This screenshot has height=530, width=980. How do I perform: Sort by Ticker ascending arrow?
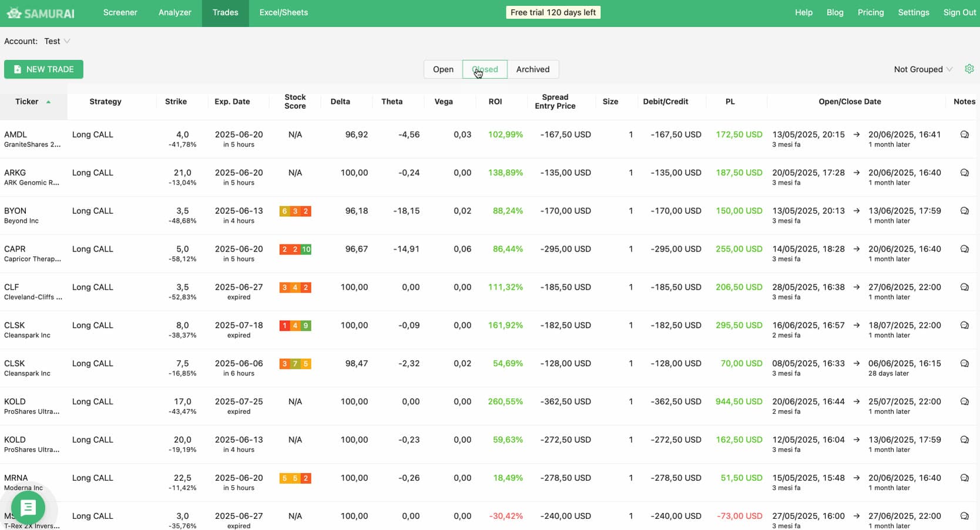(48, 102)
